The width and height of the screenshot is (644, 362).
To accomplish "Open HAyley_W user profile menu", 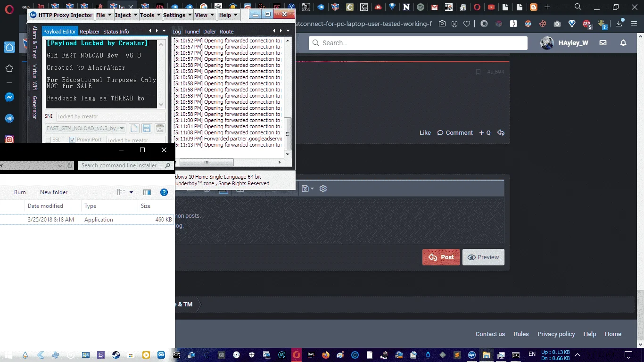I will (564, 43).
